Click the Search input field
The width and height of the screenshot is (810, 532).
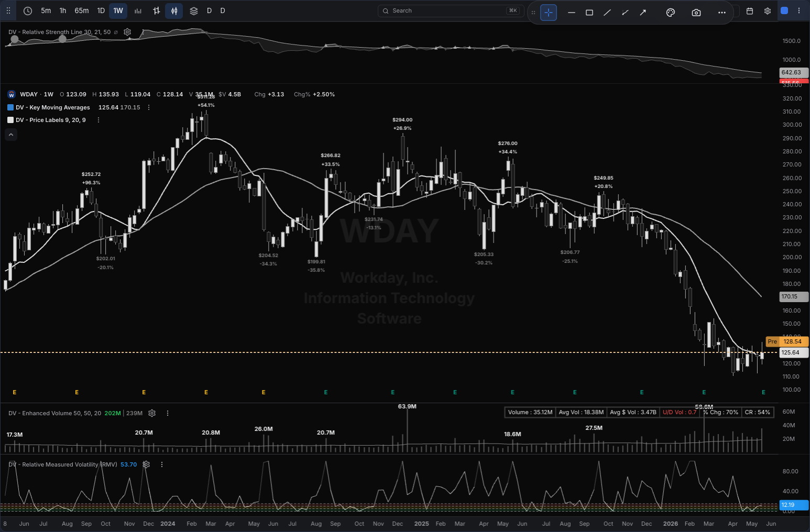point(451,10)
